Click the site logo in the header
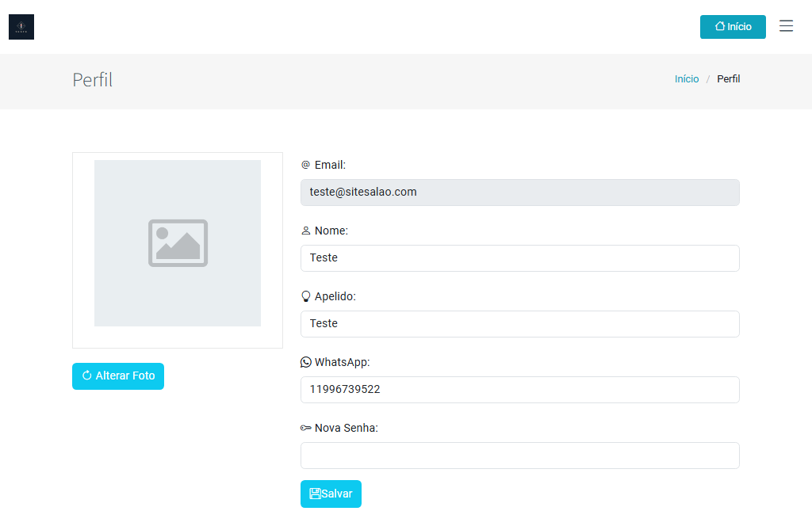 point(21,27)
